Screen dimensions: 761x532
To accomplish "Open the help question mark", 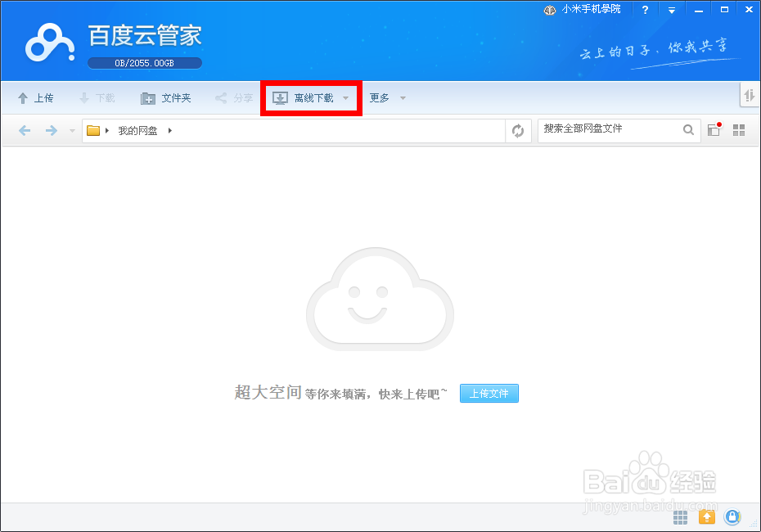I will click(x=645, y=10).
